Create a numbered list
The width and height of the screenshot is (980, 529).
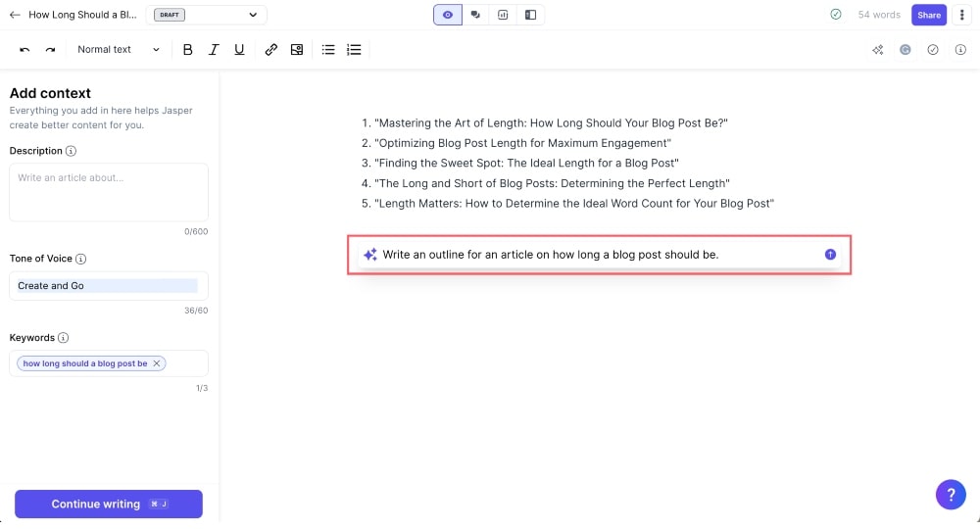coord(354,50)
